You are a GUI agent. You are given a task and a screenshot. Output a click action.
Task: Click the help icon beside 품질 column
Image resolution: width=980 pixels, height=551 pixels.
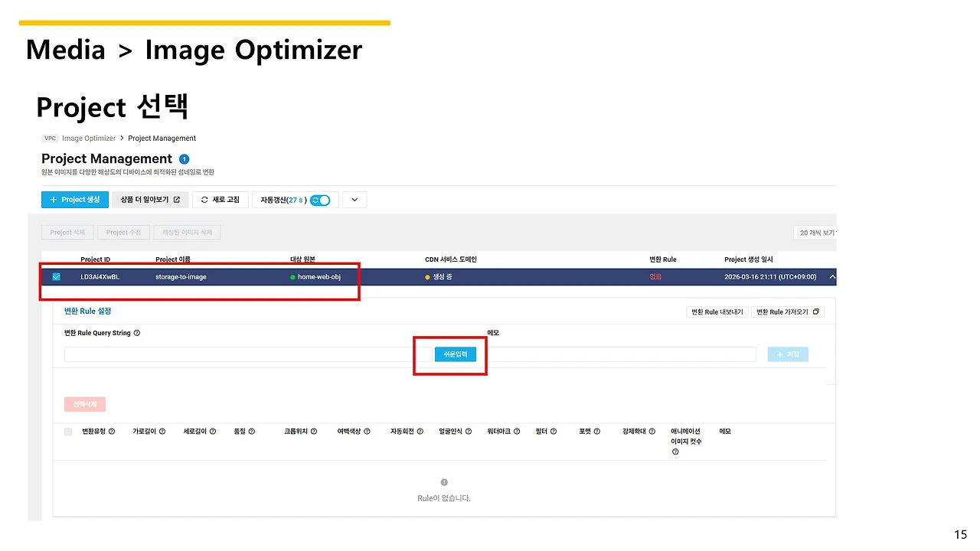252,432
